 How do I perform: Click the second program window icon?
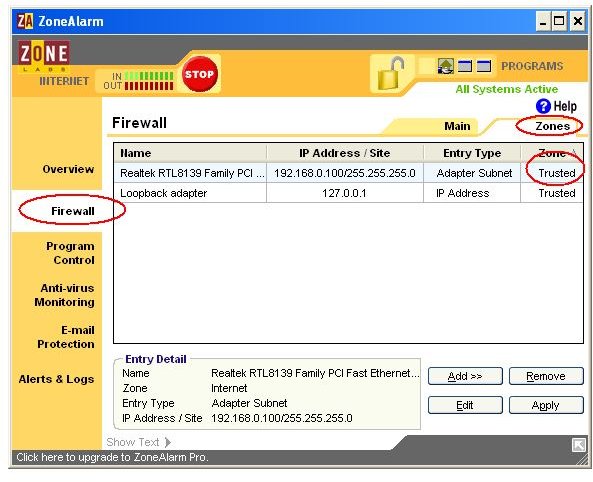[465, 66]
